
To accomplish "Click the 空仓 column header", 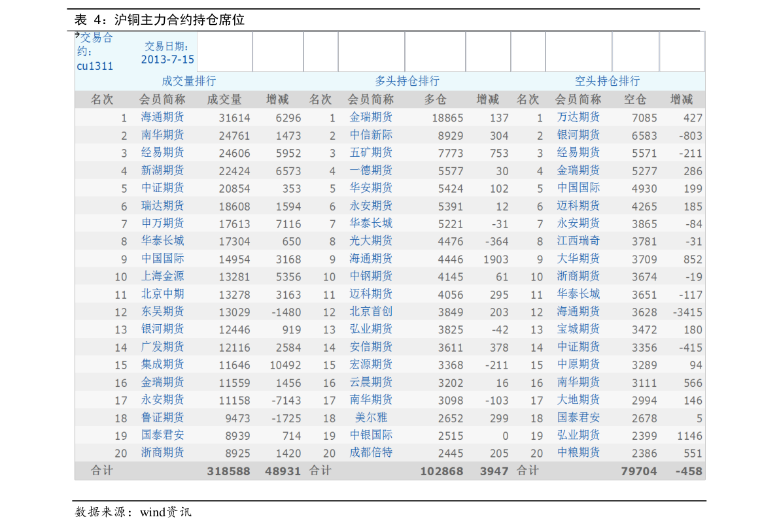I will click(x=635, y=99).
